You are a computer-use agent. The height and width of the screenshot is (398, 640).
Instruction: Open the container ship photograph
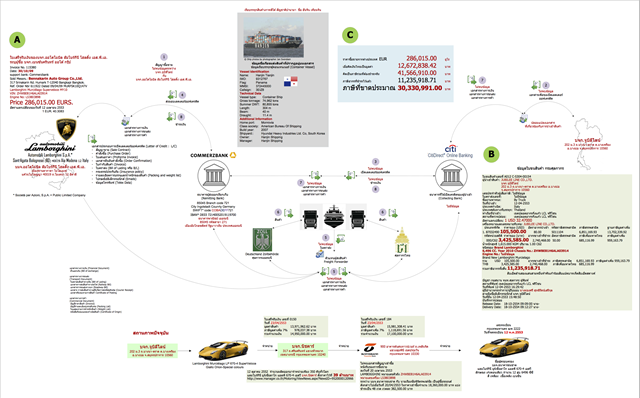273,38
